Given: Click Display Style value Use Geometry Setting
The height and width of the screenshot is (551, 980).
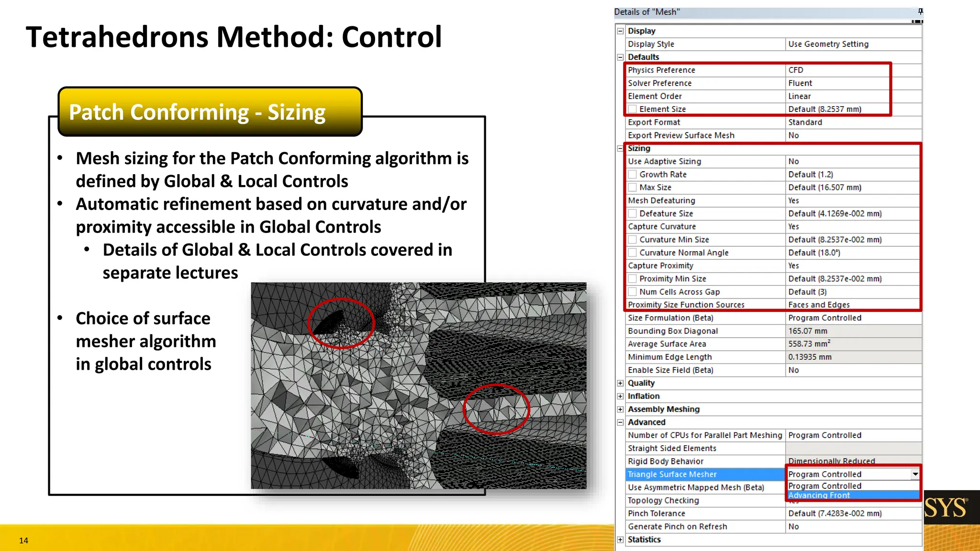Looking at the screenshot, I should point(854,44).
